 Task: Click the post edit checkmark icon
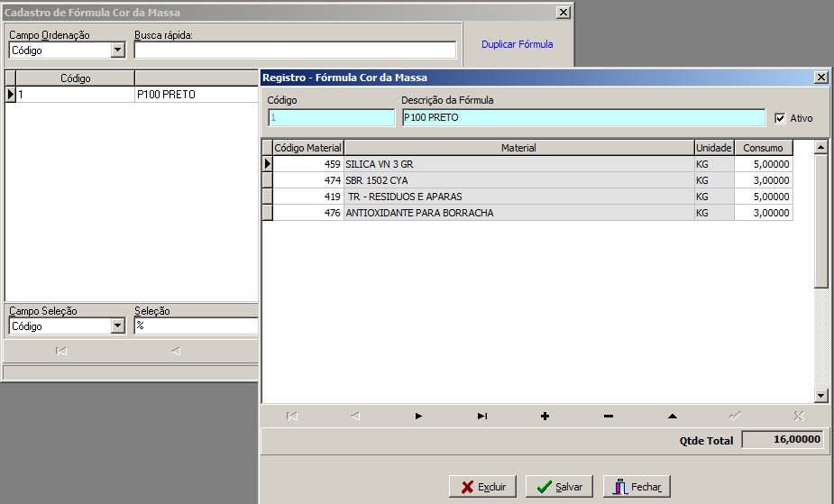(735, 416)
